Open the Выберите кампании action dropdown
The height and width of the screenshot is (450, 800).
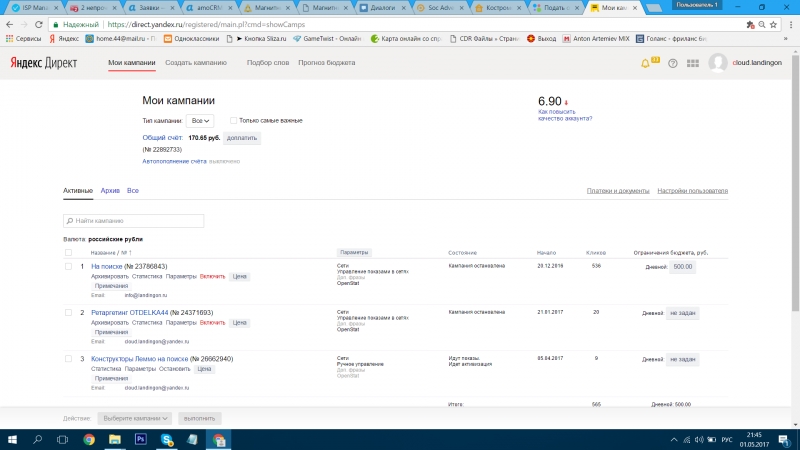135,418
